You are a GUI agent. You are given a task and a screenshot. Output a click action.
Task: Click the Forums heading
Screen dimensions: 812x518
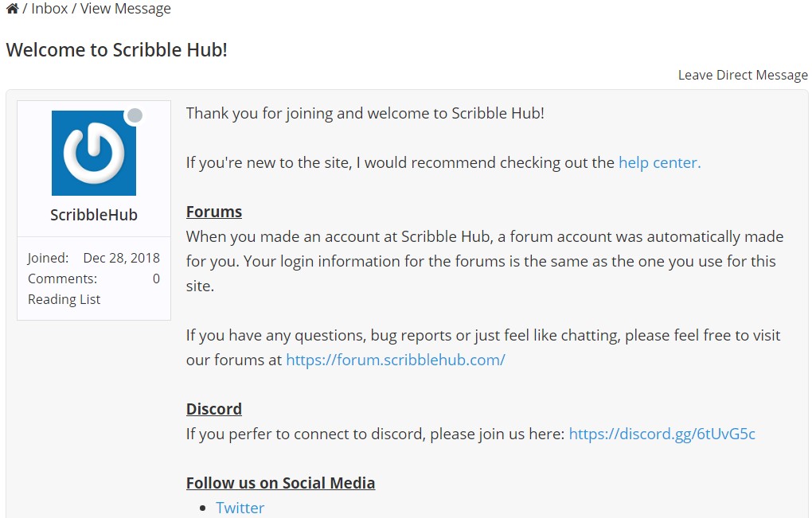tap(214, 212)
